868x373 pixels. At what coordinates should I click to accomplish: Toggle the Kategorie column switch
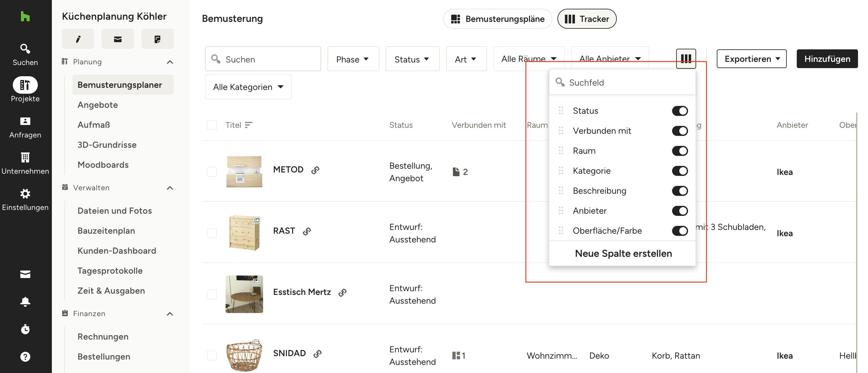click(x=680, y=171)
